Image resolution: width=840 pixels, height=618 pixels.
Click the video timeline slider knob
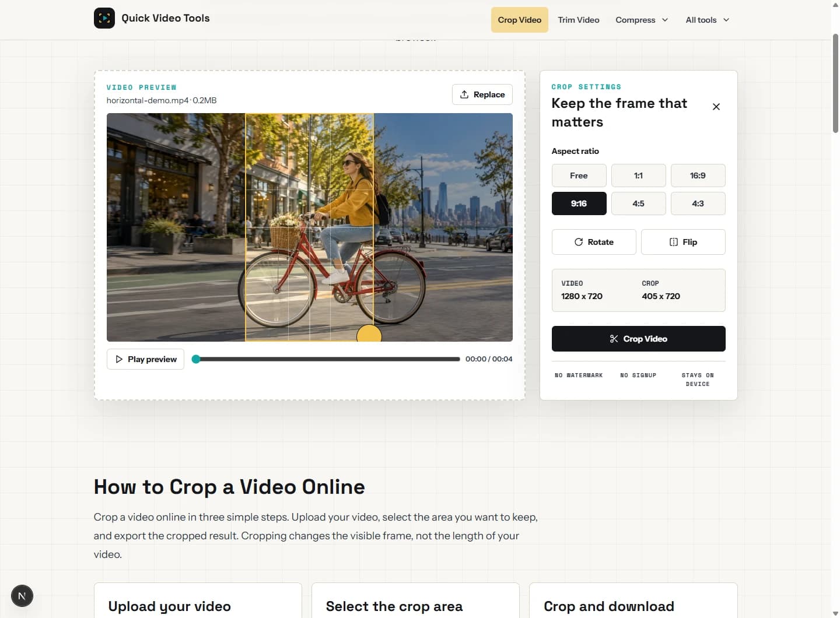[196, 359]
